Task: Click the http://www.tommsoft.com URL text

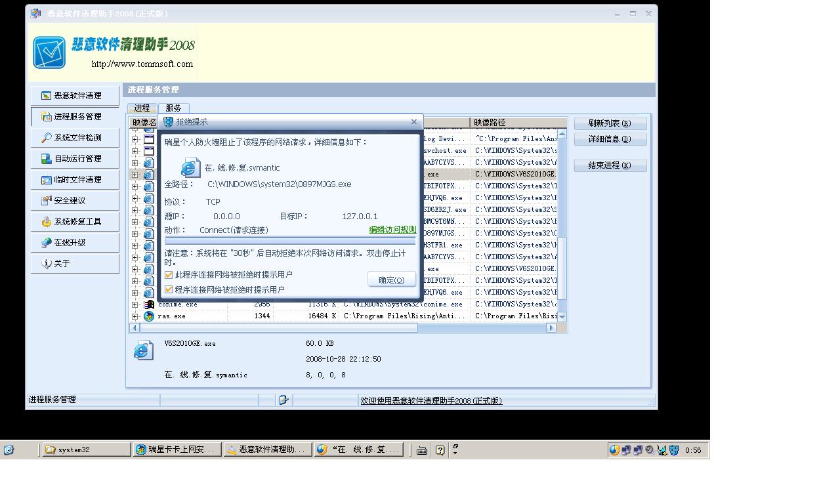Action: pos(142,64)
